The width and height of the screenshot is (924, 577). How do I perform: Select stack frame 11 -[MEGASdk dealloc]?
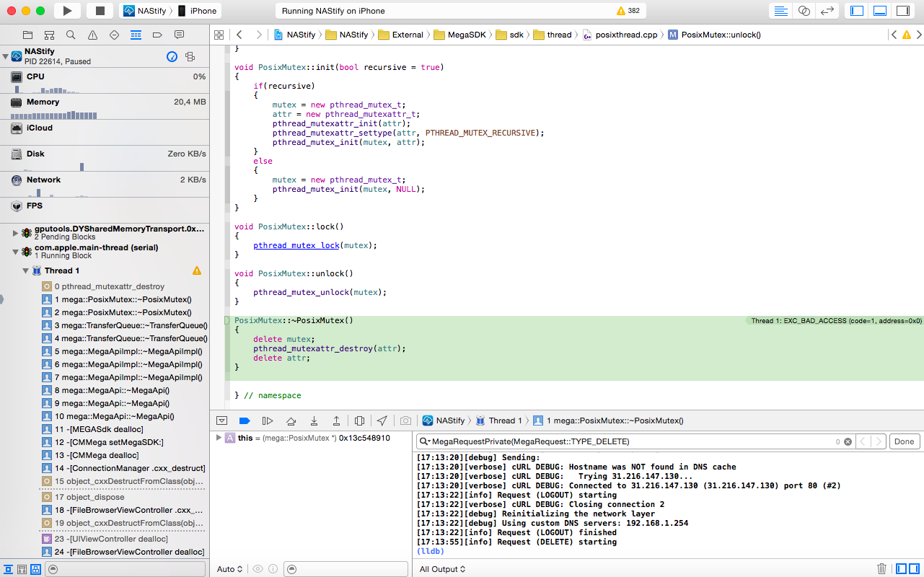94,429
